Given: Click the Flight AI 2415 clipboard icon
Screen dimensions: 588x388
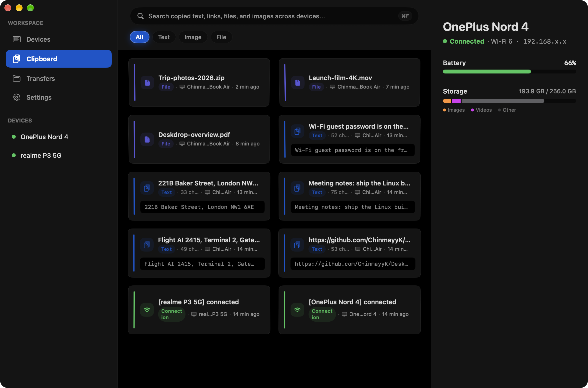Looking at the screenshot, I should coord(147,245).
